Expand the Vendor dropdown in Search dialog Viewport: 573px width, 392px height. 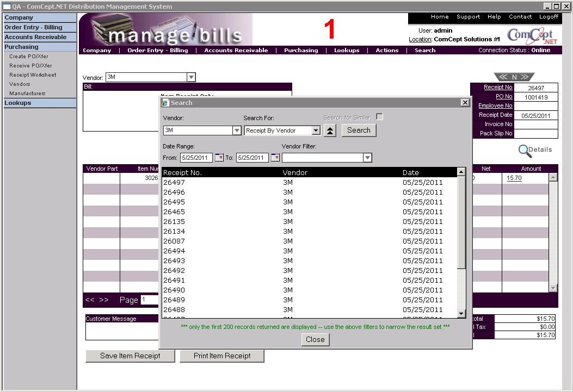point(237,130)
